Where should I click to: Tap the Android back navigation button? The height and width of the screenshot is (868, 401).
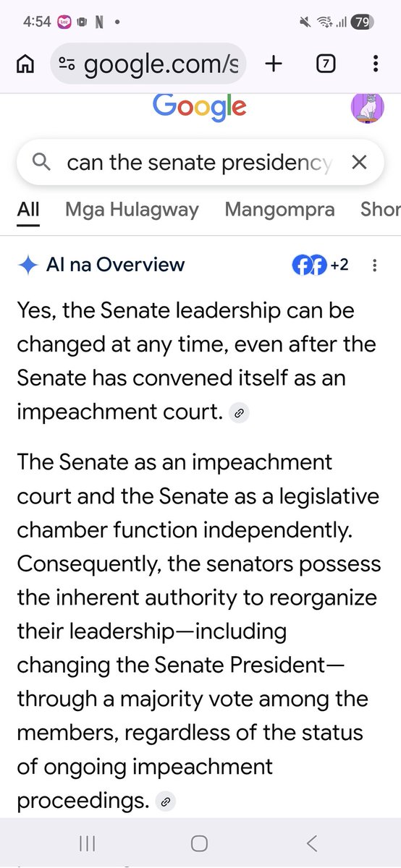coord(312,843)
